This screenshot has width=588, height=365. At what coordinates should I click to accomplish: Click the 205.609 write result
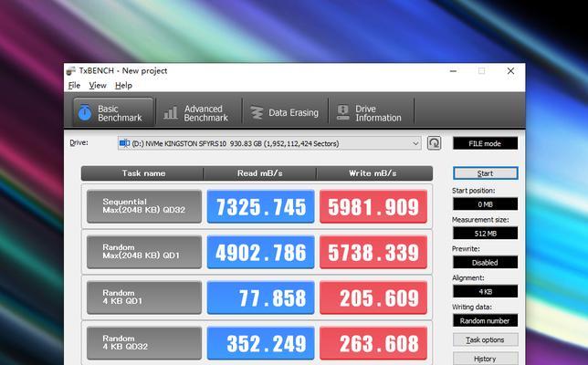tap(373, 297)
